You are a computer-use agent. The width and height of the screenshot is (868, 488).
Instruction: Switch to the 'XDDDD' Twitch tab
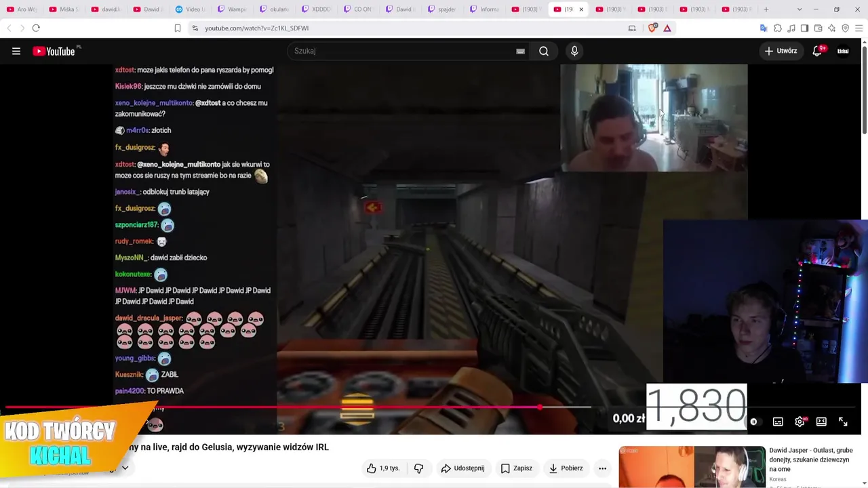tap(317, 9)
